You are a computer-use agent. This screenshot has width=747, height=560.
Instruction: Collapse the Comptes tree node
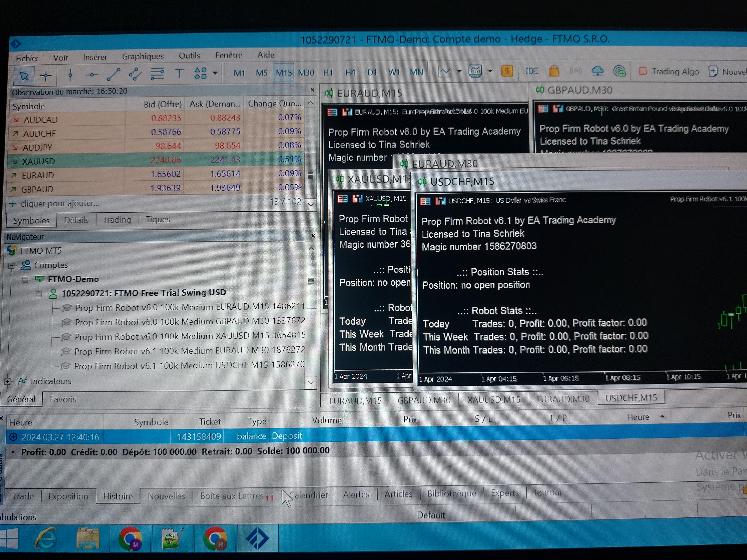coord(11,266)
